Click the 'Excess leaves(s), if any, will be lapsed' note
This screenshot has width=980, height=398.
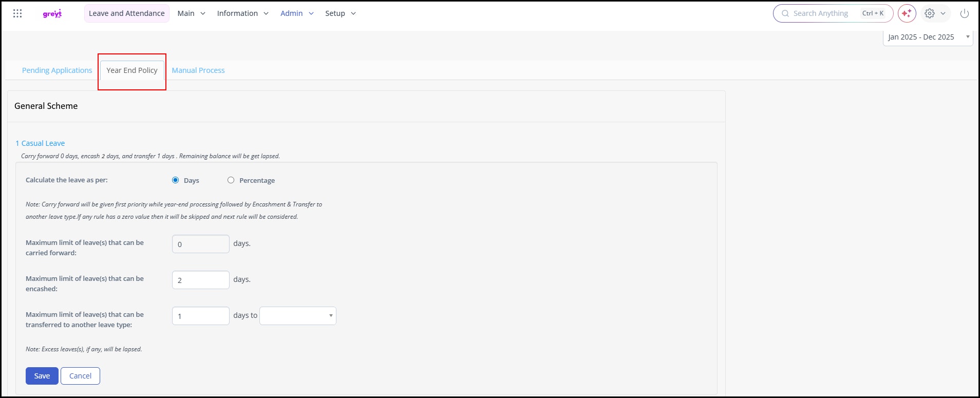(84, 349)
